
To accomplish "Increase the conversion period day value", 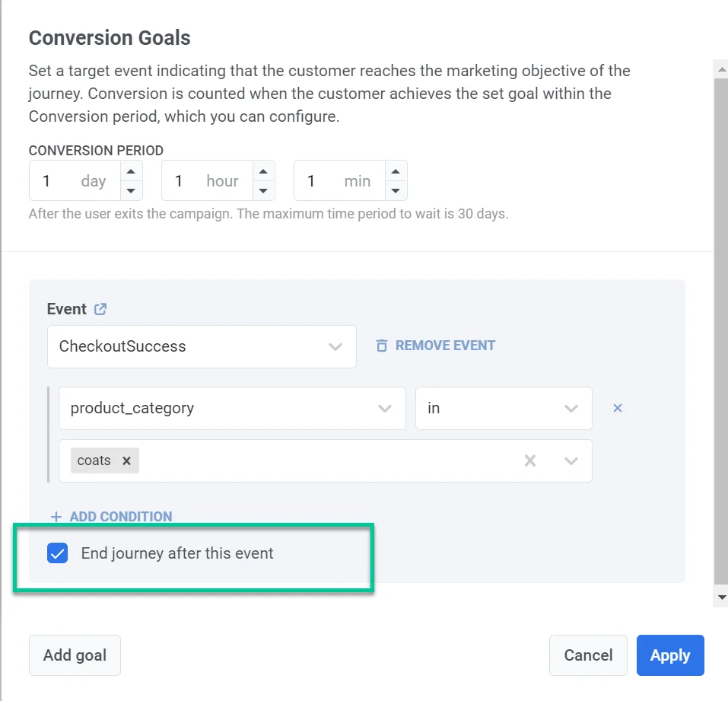I will [131, 171].
